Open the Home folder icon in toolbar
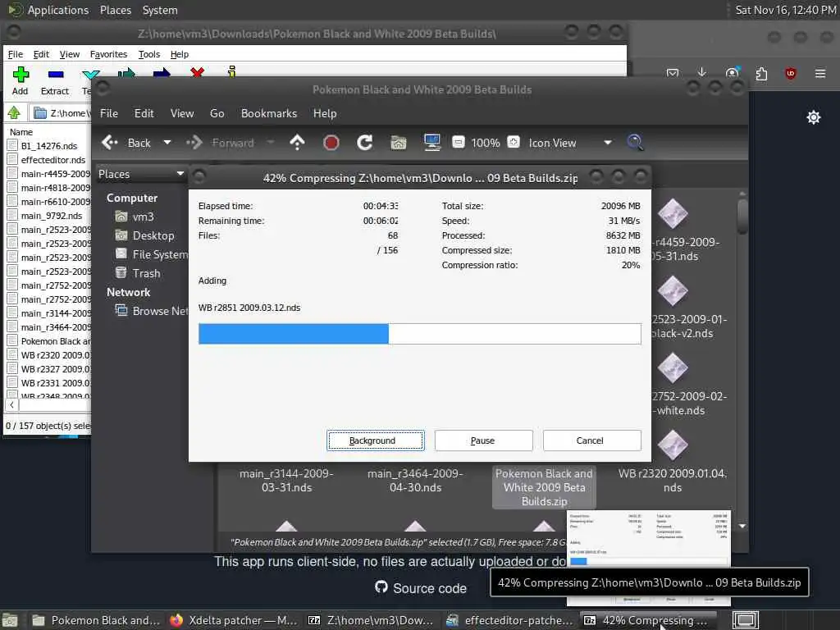This screenshot has width=840, height=630. (x=398, y=143)
